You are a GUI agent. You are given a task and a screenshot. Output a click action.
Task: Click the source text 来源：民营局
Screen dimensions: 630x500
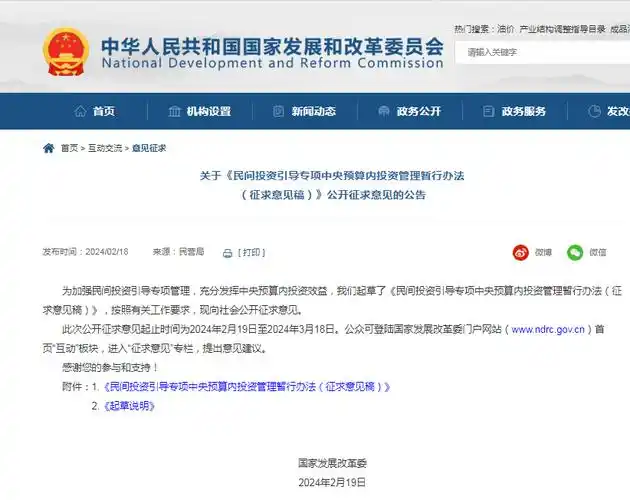pos(178,252)
